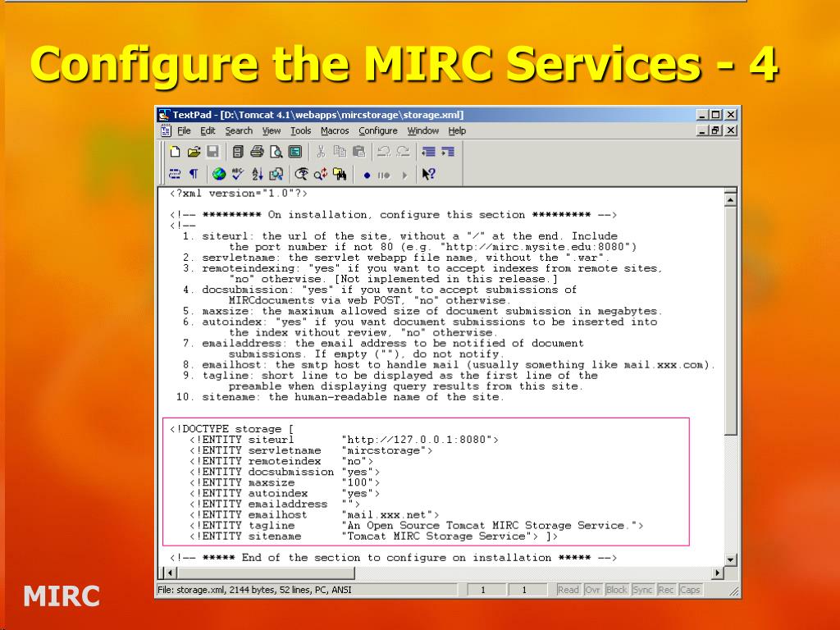The width and height of the screenshot is (840, 630).
Task: Click the TextPad icon in the title bar
Action: click(x=164, y=115)
